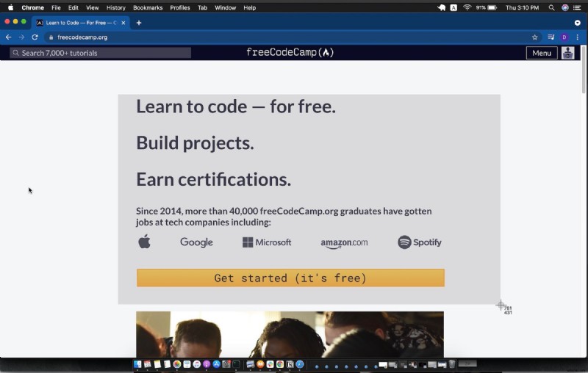
Task: Click the freeCodeCamp logo
Action: point(290,52)
